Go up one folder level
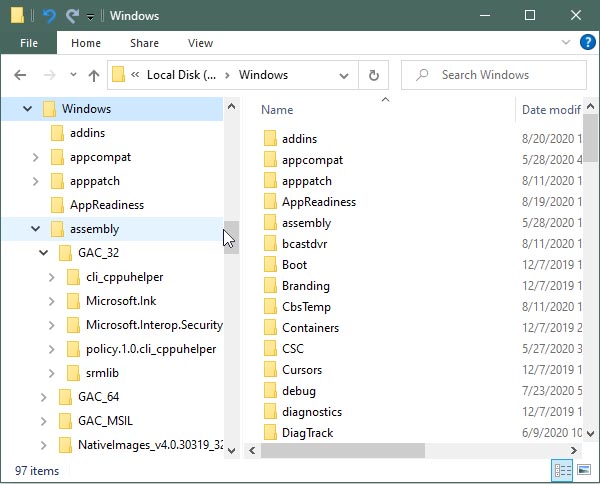The image size is (600, 484). 94,75
